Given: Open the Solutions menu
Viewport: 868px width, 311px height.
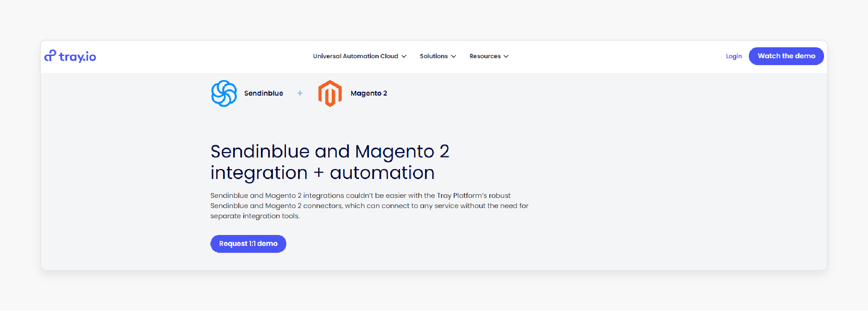Looking at the screenshot, I should tap(438, 56).
